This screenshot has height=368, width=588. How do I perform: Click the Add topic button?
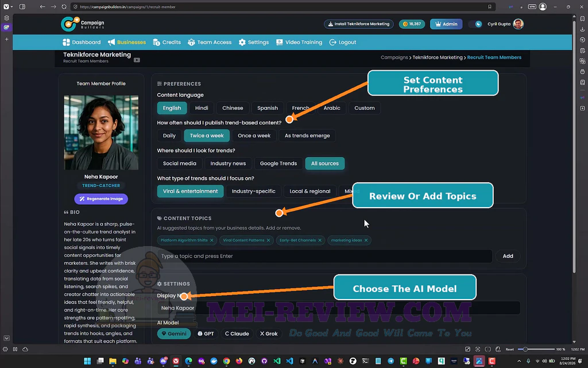[508, 256]
